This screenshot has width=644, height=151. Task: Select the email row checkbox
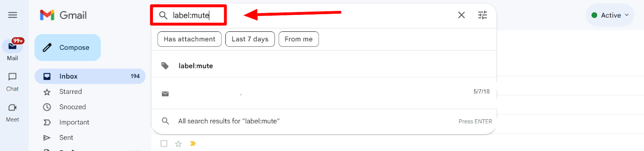(x=164, y=143)
